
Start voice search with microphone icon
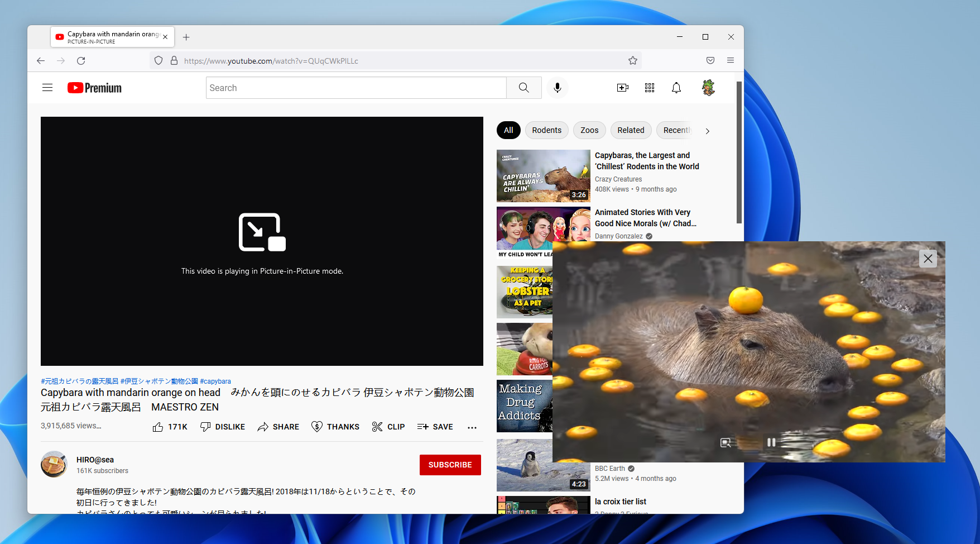pyautogui.click(x=557, y=88)
